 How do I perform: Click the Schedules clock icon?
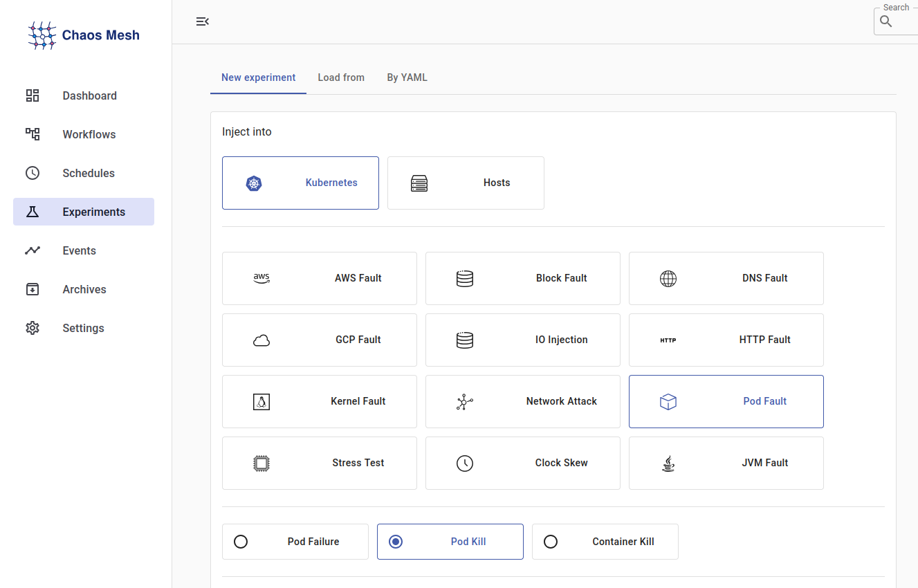33,173
